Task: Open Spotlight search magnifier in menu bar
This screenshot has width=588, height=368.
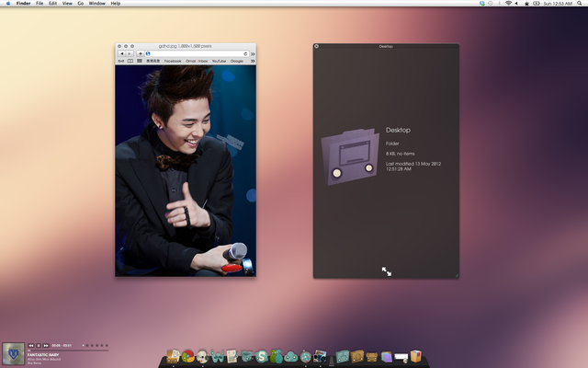Action: [580, 4]
